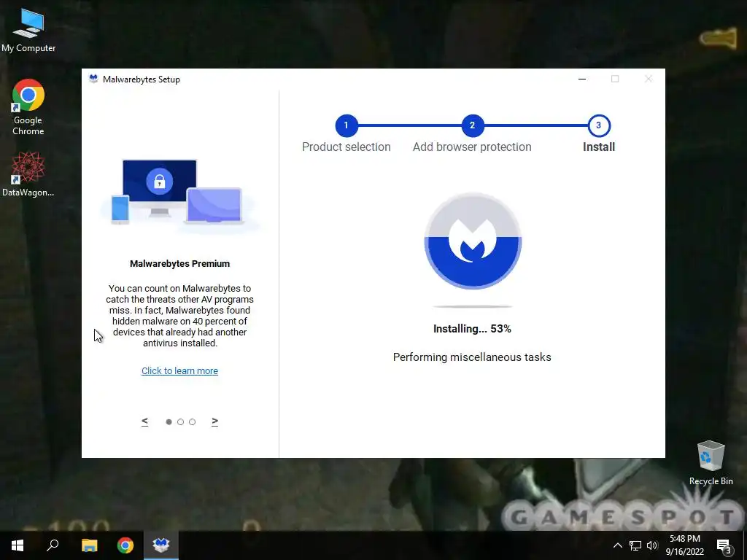The width and height of the screenshot is (747, 560).
Task: Minimize the Malwarebytes Setup window
Action: click(x=581, y=79)
